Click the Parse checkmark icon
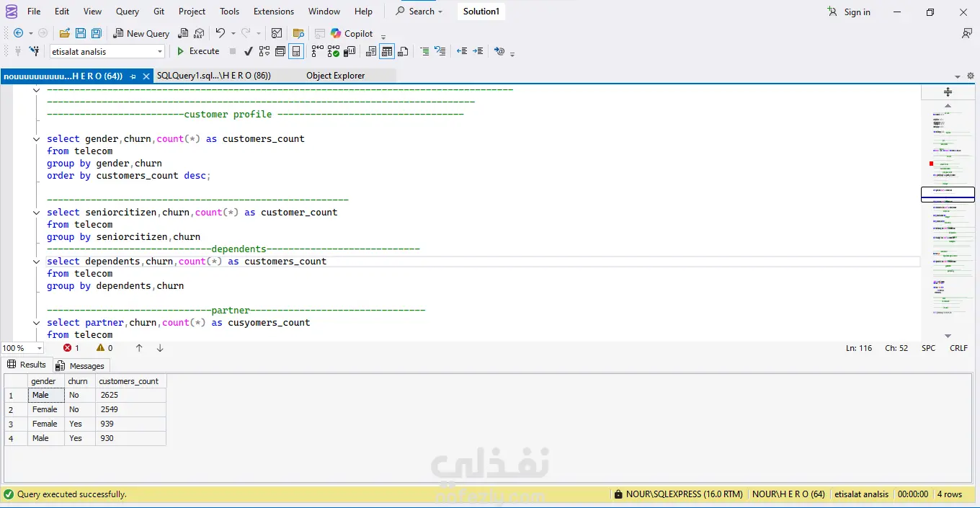Screen dimensions: 980x508 click(249, 51)
